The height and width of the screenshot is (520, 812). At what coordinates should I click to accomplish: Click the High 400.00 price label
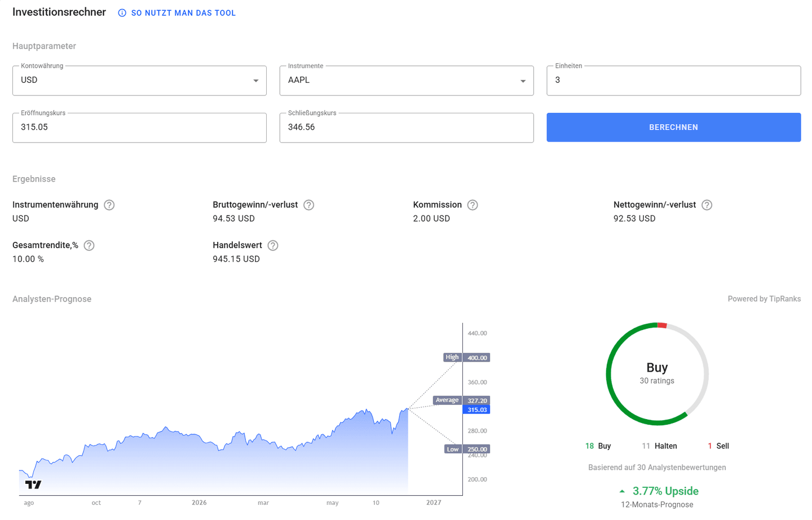[466, 358]
